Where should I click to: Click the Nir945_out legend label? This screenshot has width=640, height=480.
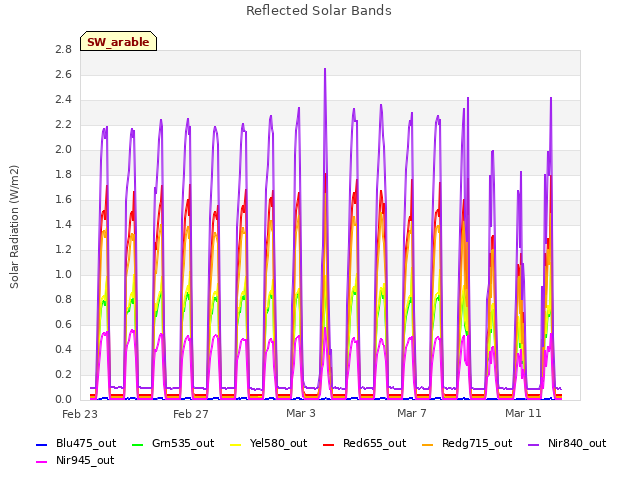point(85,460)
